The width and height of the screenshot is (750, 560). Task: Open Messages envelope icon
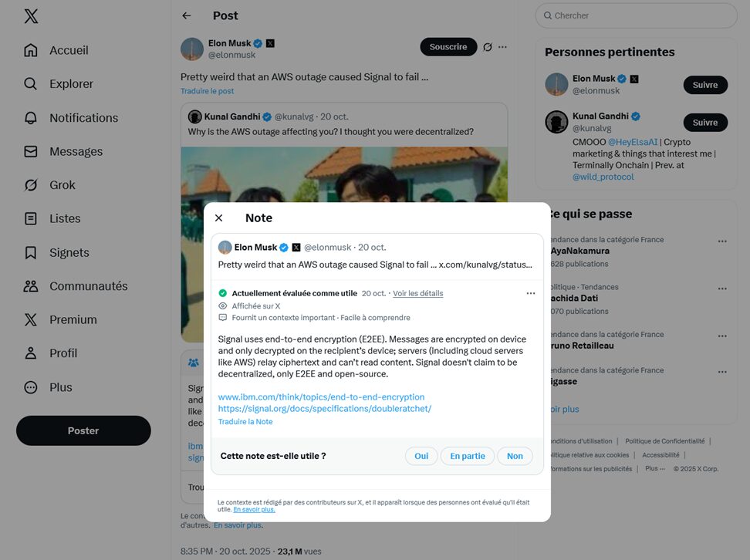coord(31,152)
